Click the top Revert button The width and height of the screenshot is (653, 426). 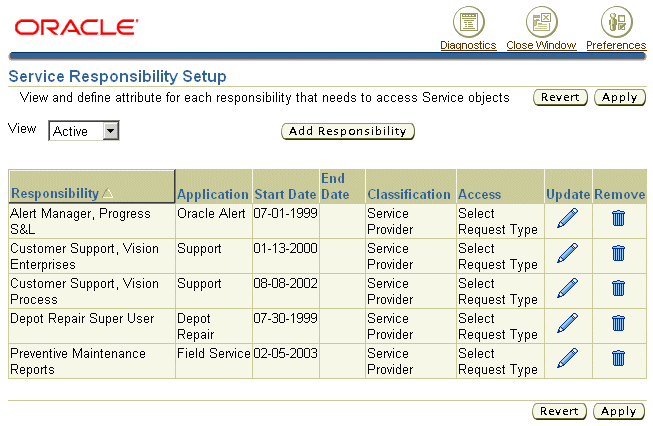tap(560, 97)
